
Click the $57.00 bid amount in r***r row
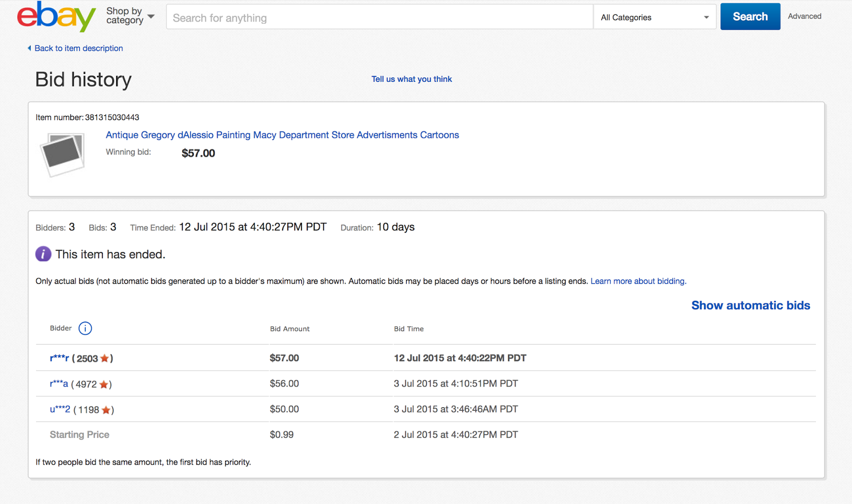point(284,358)
